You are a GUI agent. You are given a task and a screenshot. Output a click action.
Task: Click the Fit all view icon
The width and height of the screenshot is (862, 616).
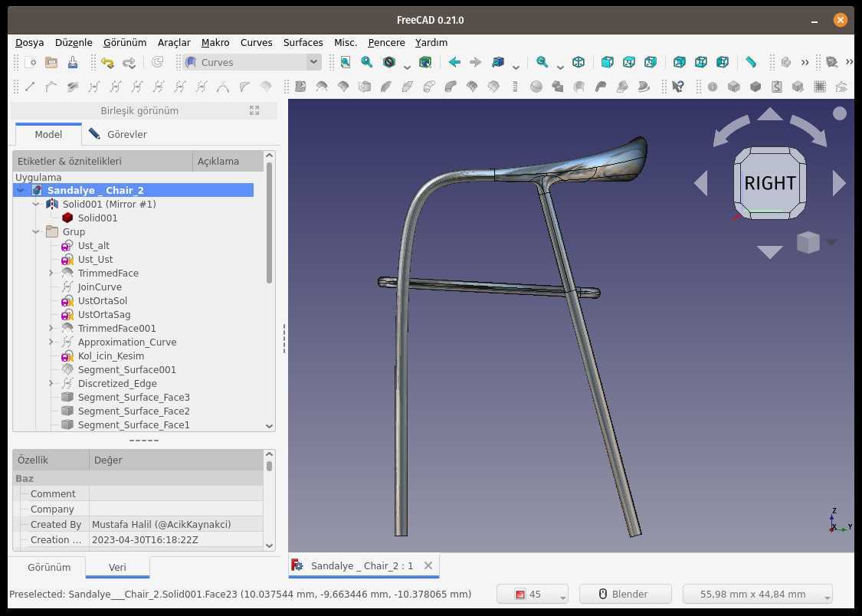tap(346, 63)
